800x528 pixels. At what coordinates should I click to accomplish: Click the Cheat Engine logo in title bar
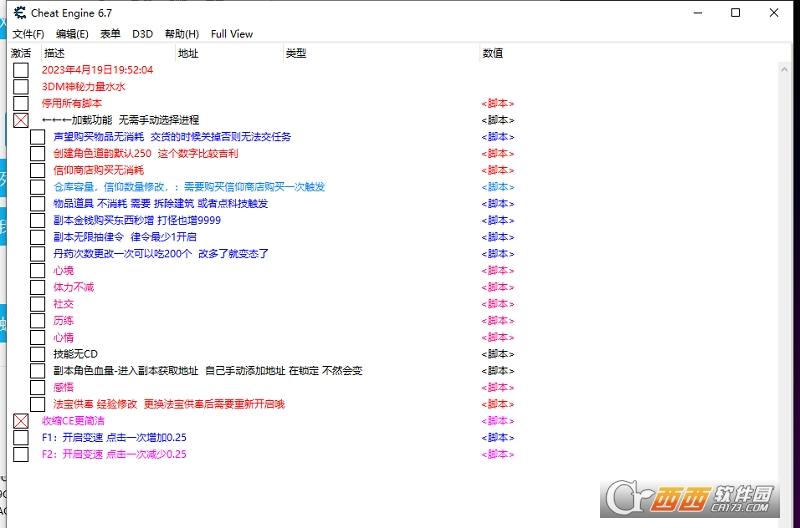pyautogui.click(x=19, y=13)
